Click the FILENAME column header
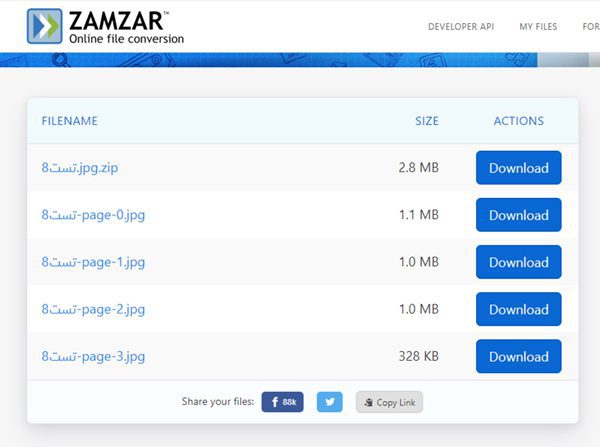Image resolution: width=600 pixels, height=447 pixels. click(x=69, y=121)
